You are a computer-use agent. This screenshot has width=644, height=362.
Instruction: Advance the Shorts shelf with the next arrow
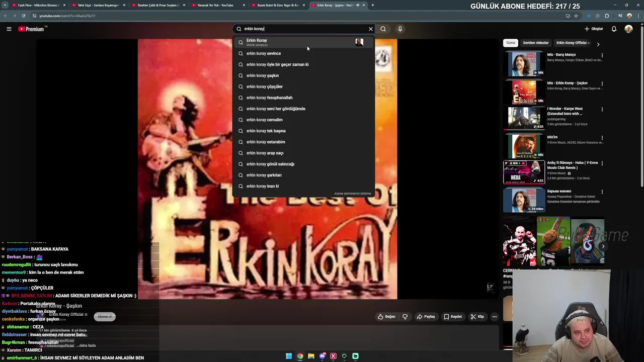(603, 246)
